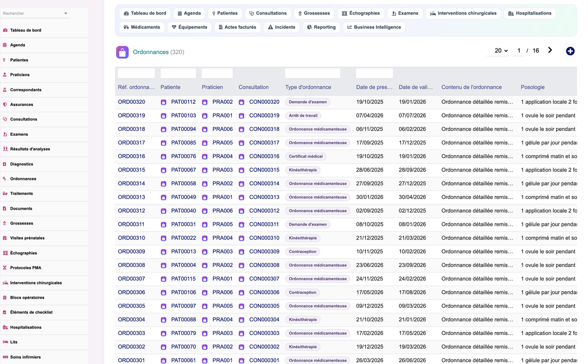Open practitioner PRA006 in ORD00318 row

(x=222, y=129)
